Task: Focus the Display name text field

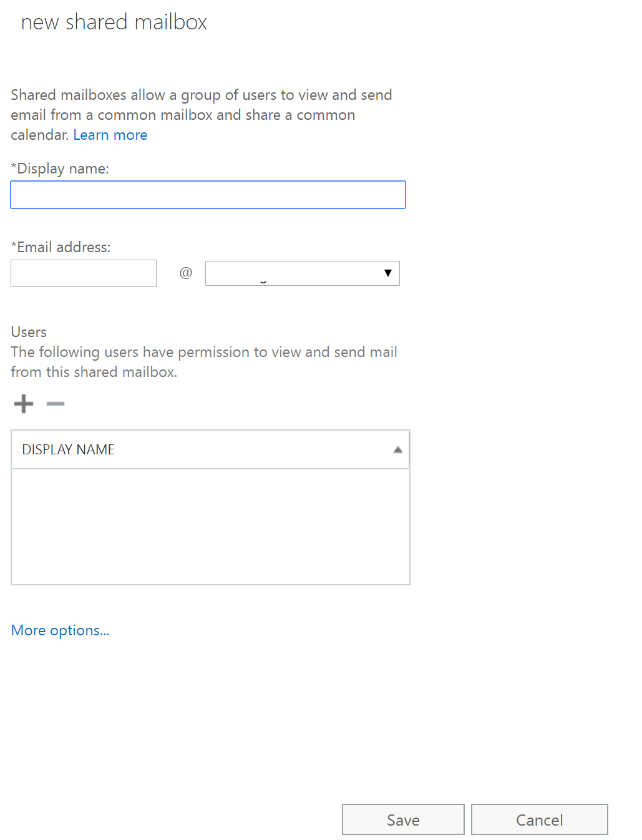Action: click(x=208, y=195)
